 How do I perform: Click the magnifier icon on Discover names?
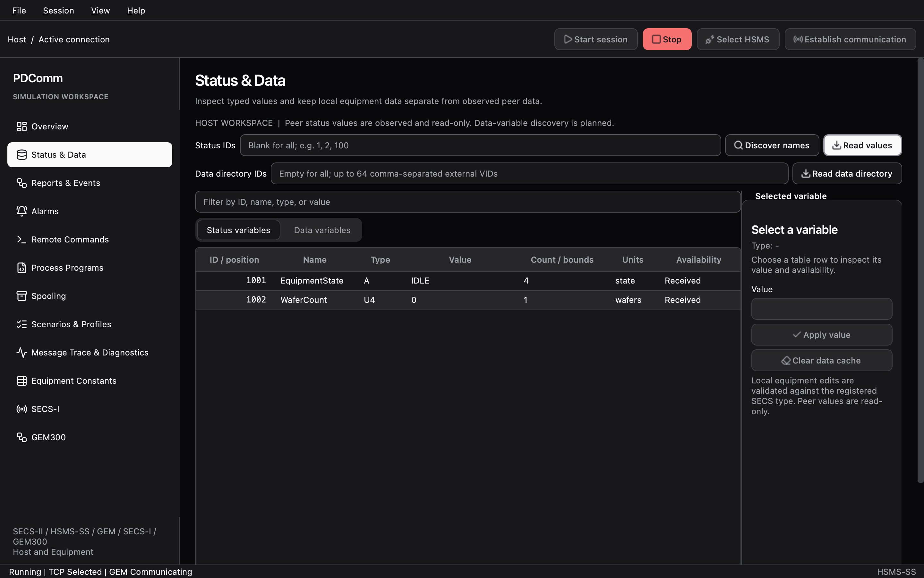tap(739, 145)
